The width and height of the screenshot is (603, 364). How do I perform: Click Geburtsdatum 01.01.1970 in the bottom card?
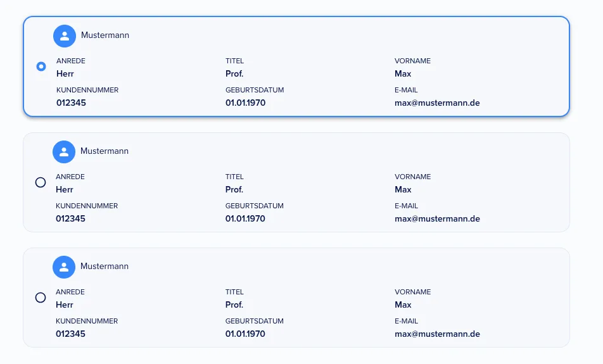245,334
